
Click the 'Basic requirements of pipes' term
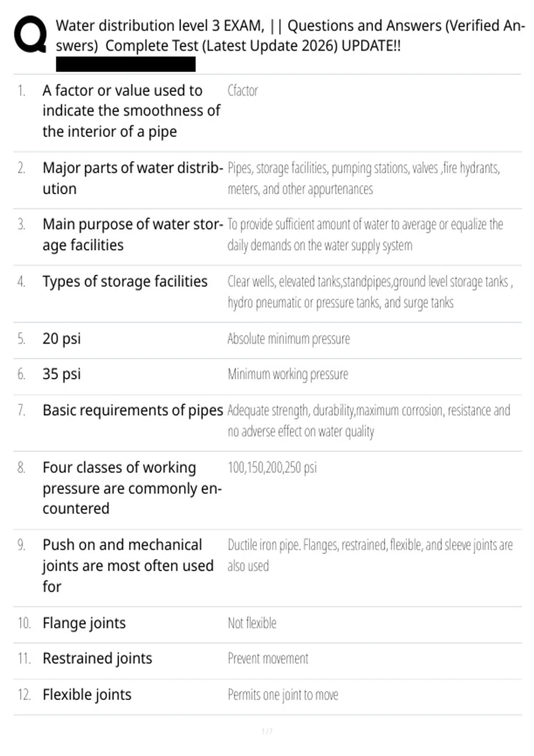point(133,410)
